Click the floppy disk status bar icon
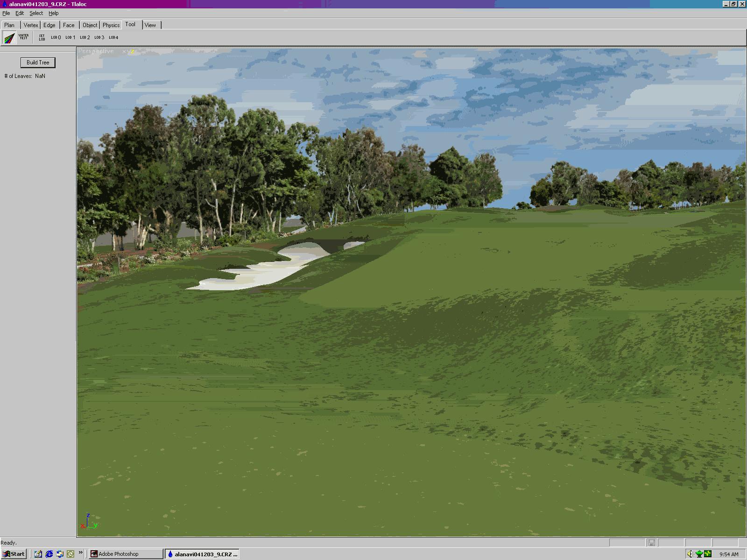Image resolution: width=747 pixels, height=560 pixels. tap(652, 542)
